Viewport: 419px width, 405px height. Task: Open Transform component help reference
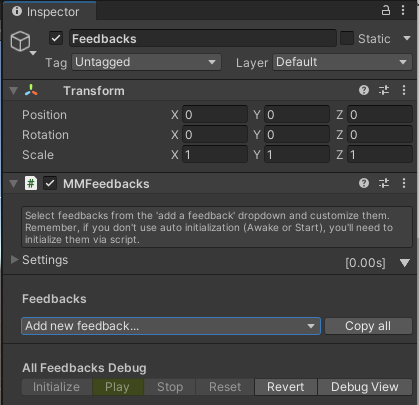(364, 90)
